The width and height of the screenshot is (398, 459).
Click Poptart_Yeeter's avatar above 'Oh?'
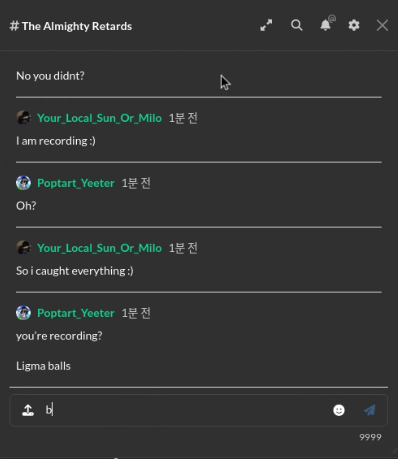23,183
